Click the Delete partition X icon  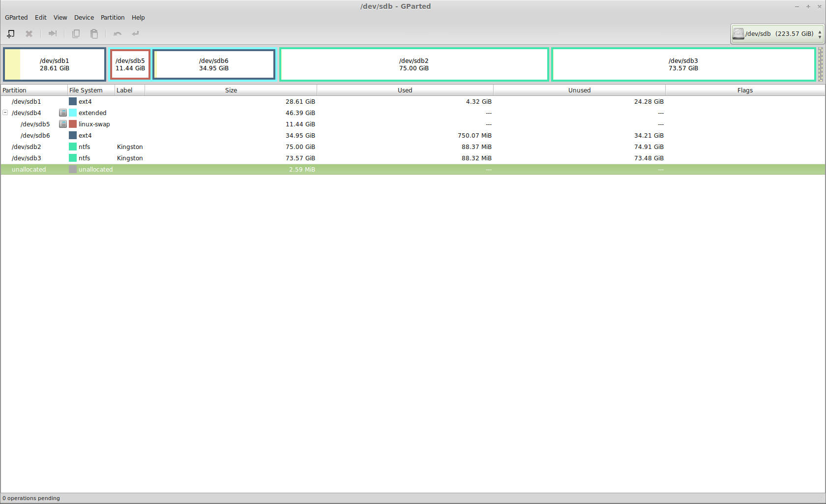[29, 33]
